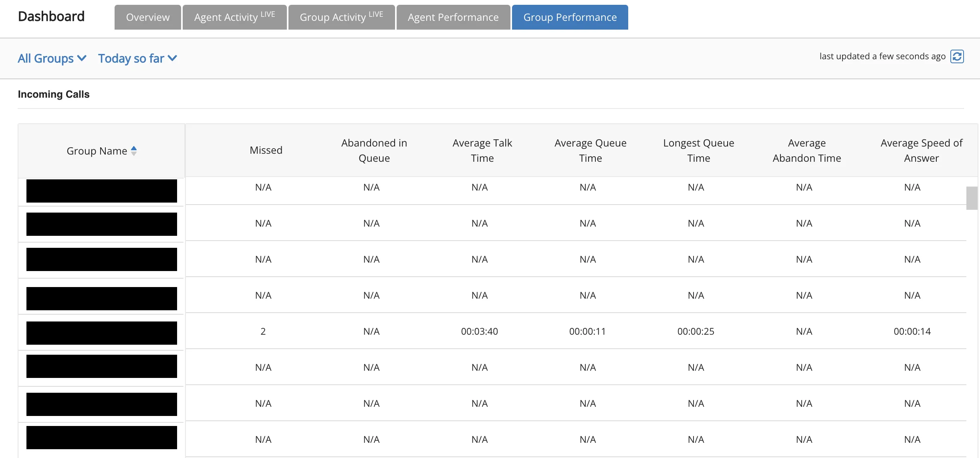This screenshot has width=980, height=458.
Task: Click the Missed column header
Action: click(x=266, y=150)
